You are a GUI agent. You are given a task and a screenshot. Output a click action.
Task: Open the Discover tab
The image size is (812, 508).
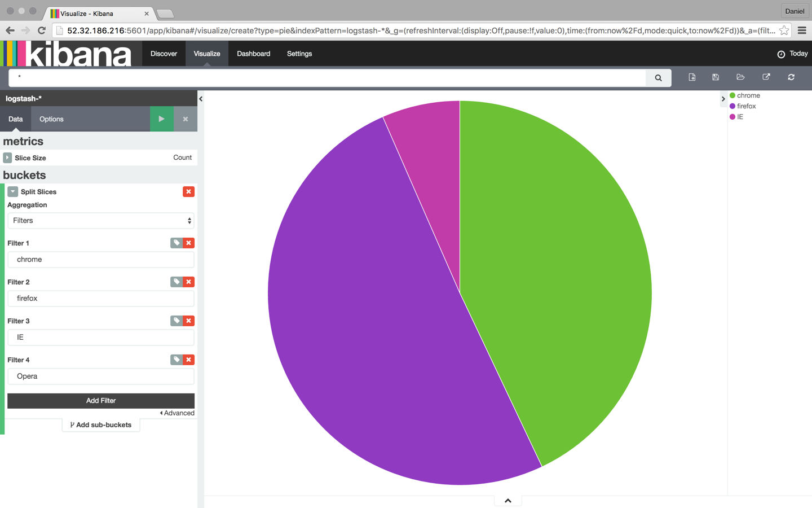[x=164, y=54]
